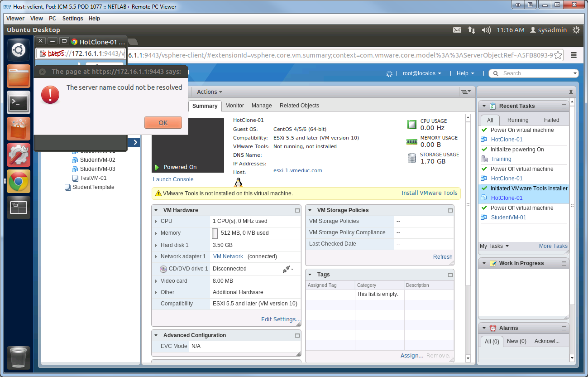Expand Hard disk 1 details
The height and width of the screenshot is (377, 588).
point(156,245)
